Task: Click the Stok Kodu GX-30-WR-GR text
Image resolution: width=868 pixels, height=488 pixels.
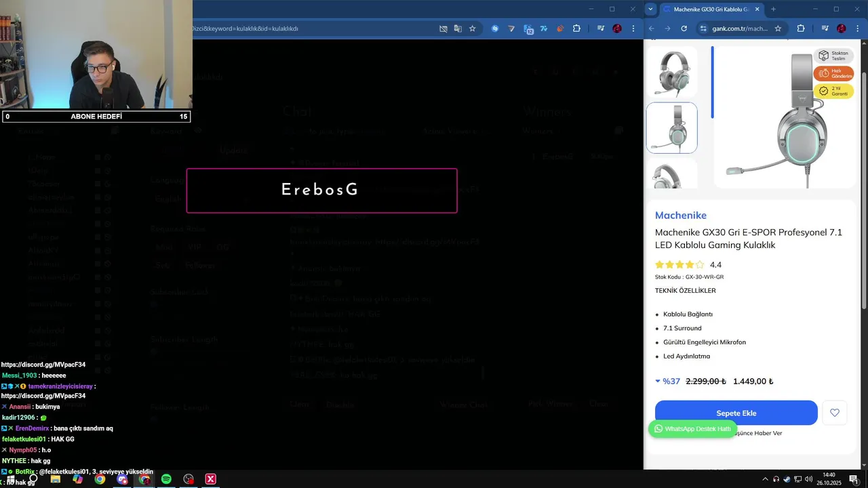Action: click(x=689, y=277)
